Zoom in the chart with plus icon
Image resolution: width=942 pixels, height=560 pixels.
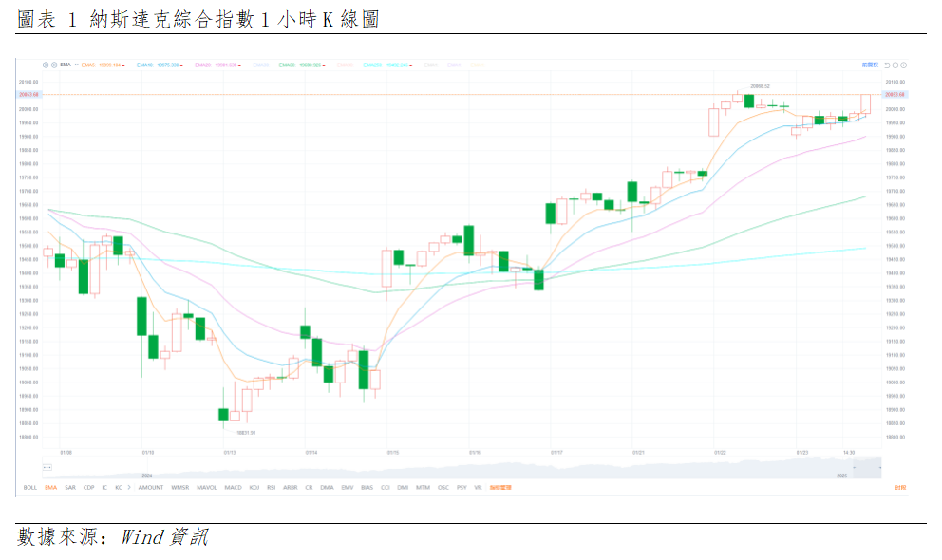point(904,65)
